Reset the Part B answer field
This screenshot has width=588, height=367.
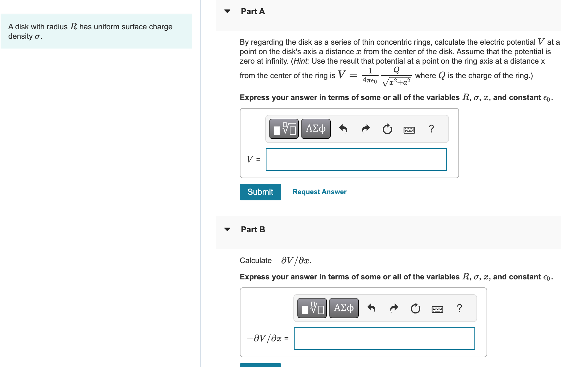tap(415, 308)
